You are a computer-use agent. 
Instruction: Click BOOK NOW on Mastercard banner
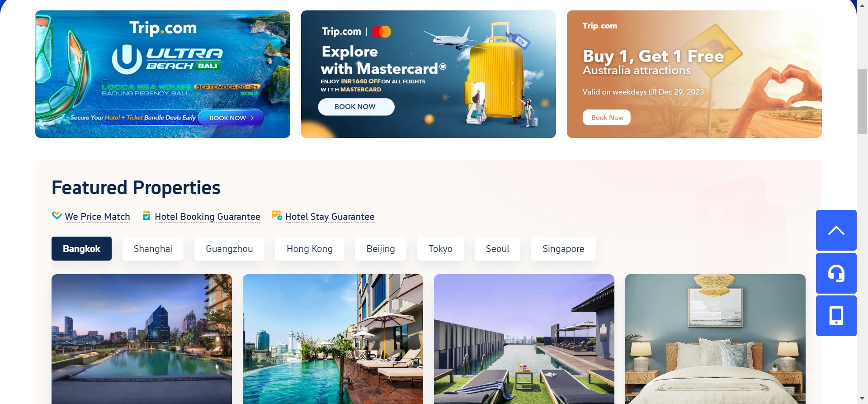(x=356, y=107)
